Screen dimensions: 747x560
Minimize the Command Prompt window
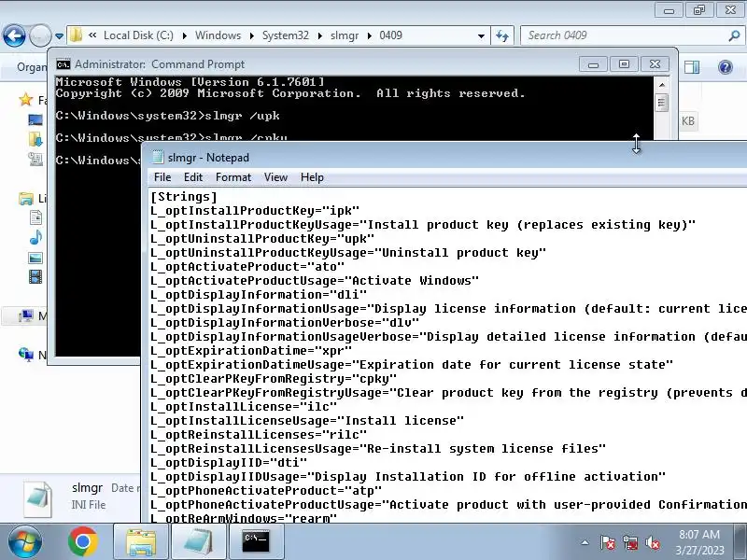click(593, 64)
